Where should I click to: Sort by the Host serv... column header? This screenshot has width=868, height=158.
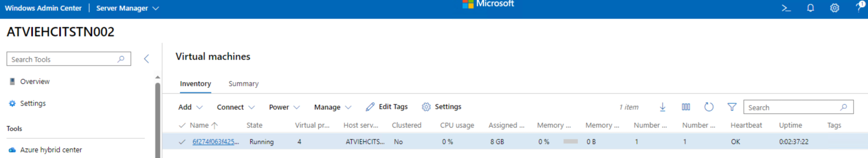(361, 125)
